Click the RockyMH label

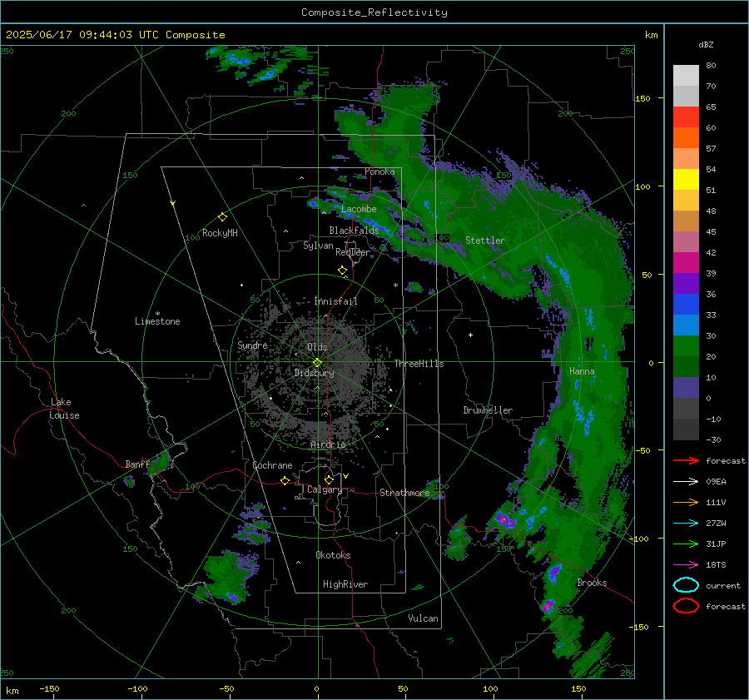[x=220, y=233]
